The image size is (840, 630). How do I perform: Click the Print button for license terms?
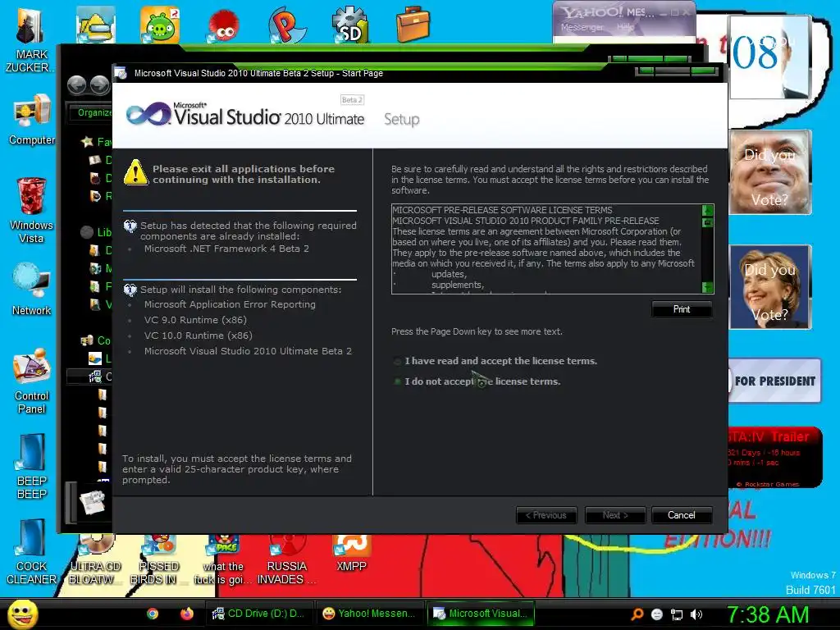click(682, 309)
